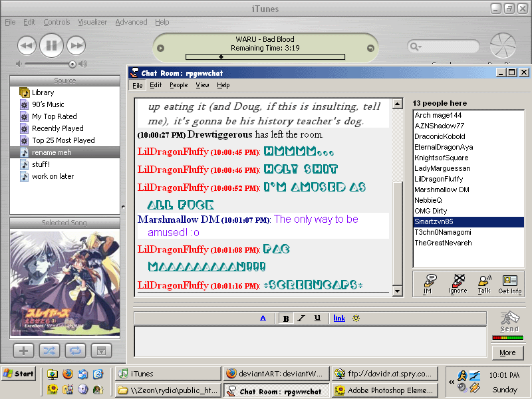Open the ftp://davidr taskbar window

coord(385,374)
